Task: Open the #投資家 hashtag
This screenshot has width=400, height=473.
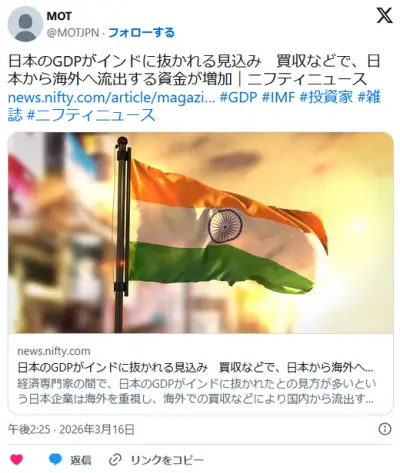Action: [326, 98]
